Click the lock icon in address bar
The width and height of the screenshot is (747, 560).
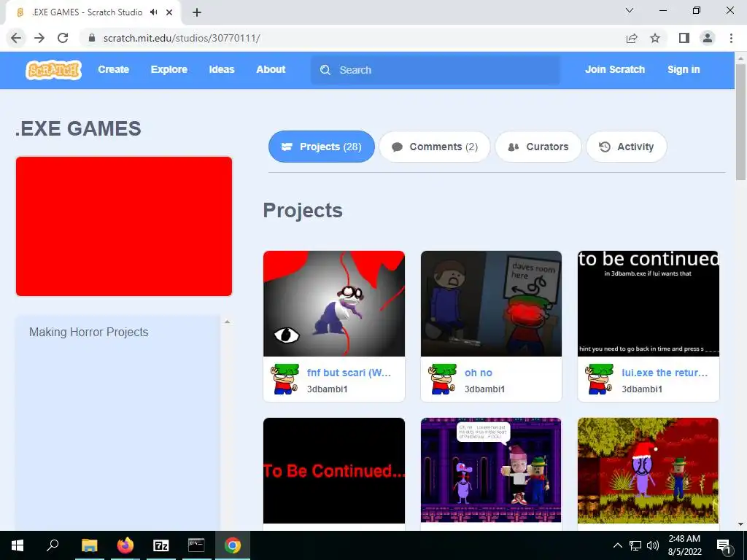[92, 38]
